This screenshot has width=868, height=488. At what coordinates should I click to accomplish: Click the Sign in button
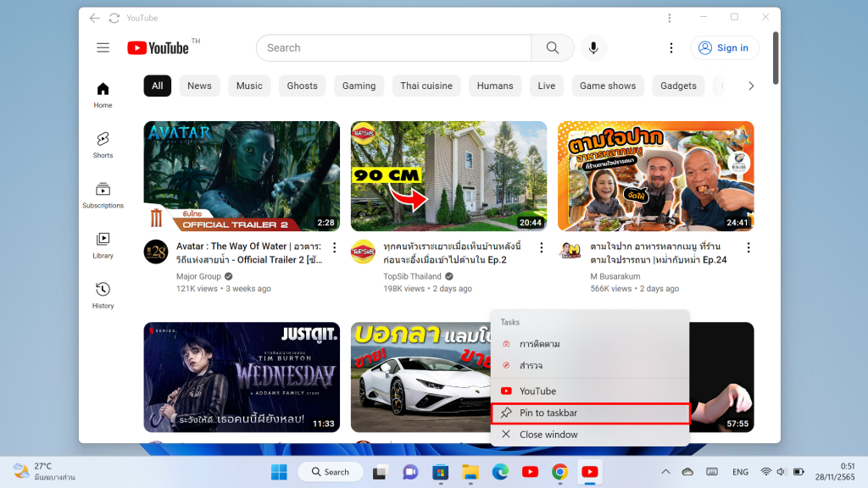(x=724, y=47)
